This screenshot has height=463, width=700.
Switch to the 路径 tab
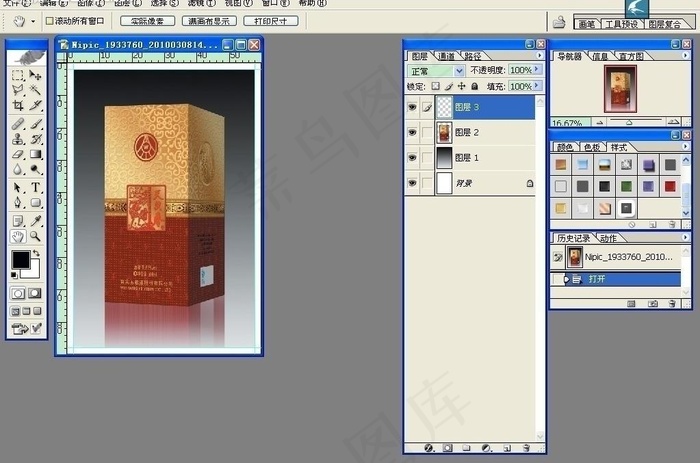tap(473, 56)
